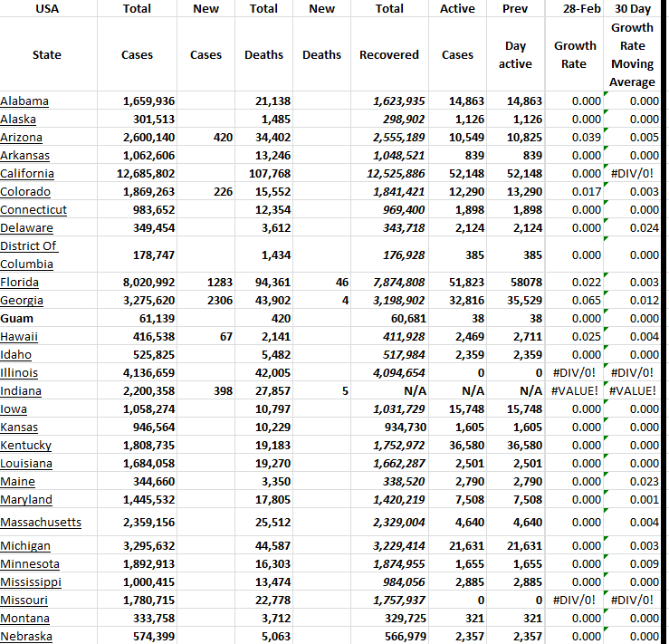Click the California hyperlink

[27, 173]
